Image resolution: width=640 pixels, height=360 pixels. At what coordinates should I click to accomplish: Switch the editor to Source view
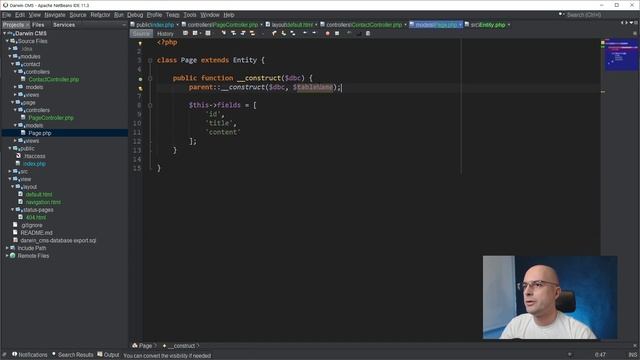pos(141,33)
